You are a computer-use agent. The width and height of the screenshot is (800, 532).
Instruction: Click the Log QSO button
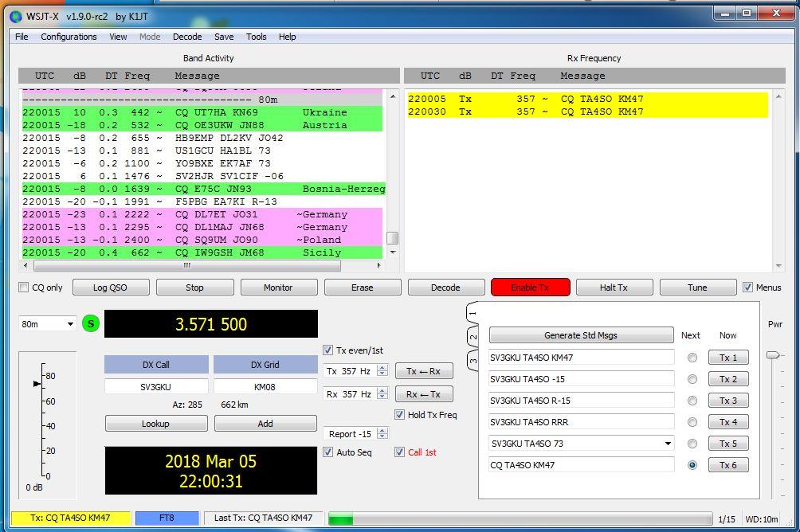[x=111, y=288]
